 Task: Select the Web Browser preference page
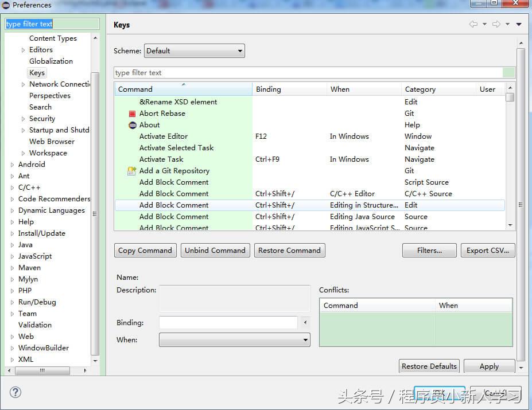52,141
